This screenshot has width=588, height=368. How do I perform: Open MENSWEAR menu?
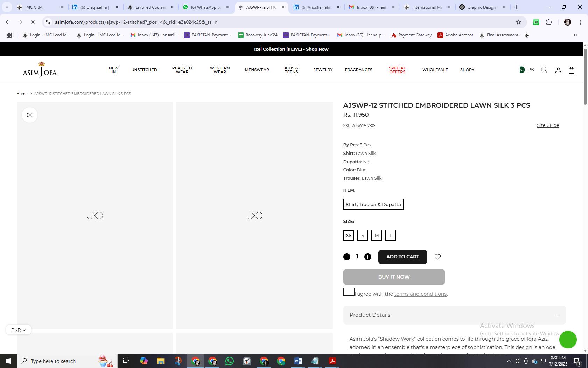tap(257, 70)
